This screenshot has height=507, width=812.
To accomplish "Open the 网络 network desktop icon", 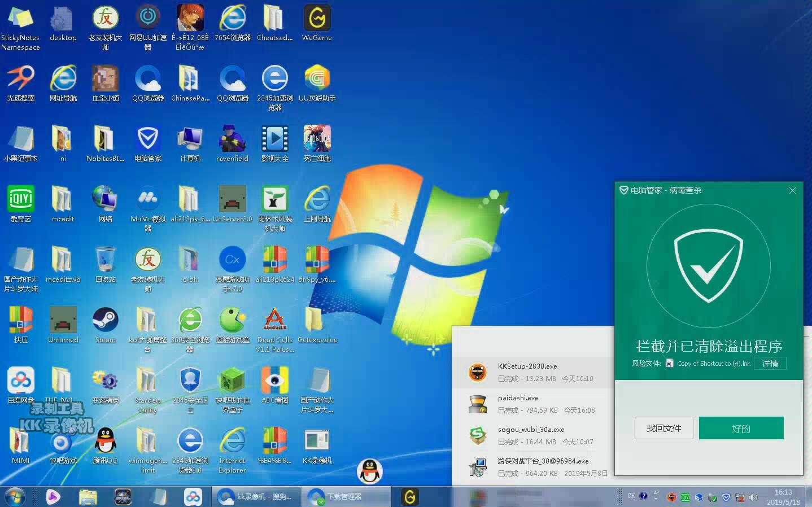I will (x=106, y=204).
